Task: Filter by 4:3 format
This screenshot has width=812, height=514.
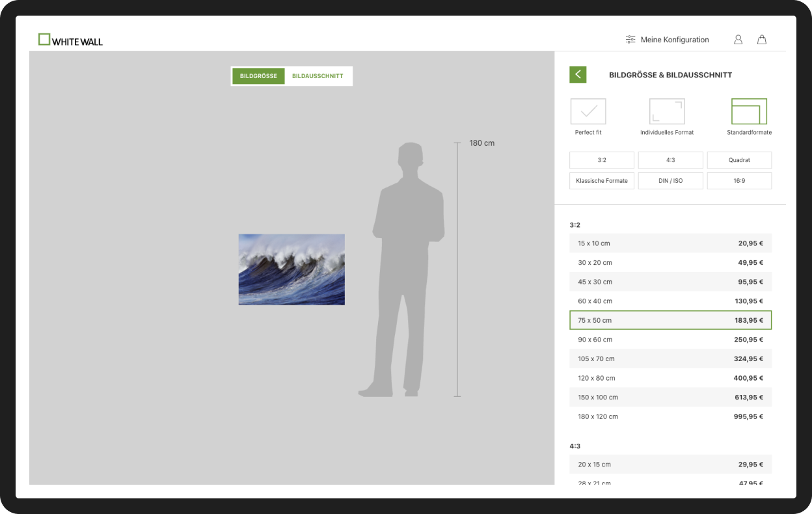Action: pyautogui.click(x=670, y=160)
